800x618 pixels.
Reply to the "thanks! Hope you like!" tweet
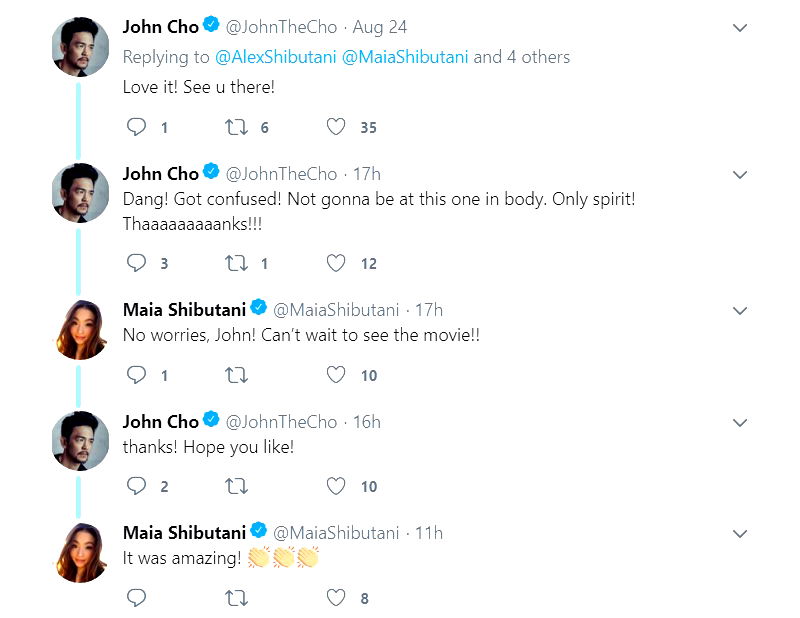tap(137, 486)
